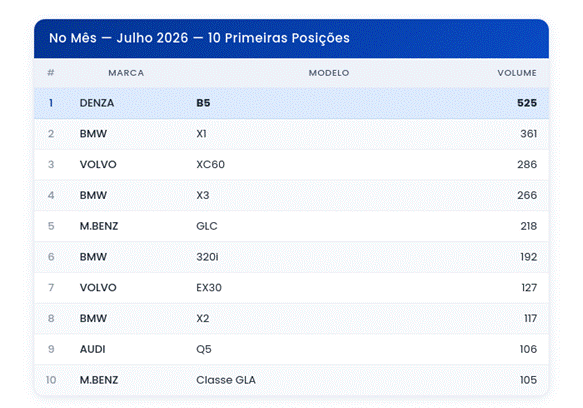
Task: Select the BMW X1 row
Action: (292, 134)
